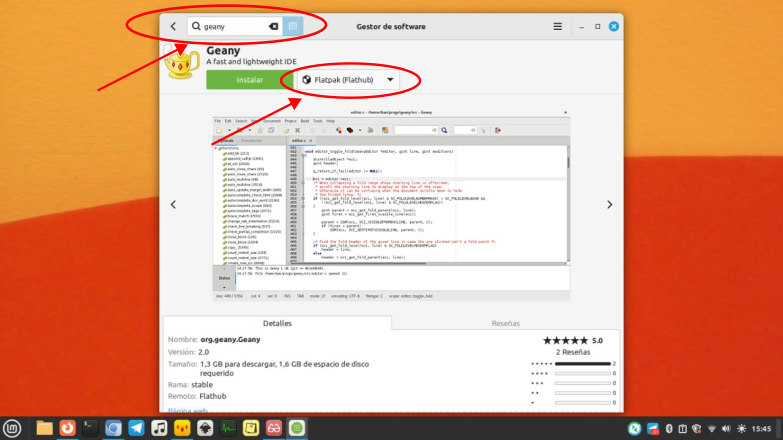Viewport: 783px width, 440px height.
Task: Click the Geany lamp application icon
Action: pyautogui.click(x=181, y=61)
